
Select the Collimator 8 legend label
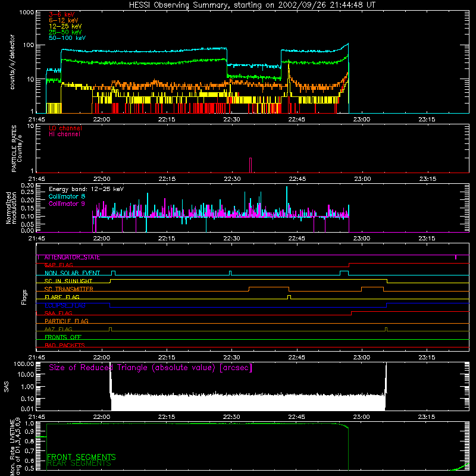[67, 196]
